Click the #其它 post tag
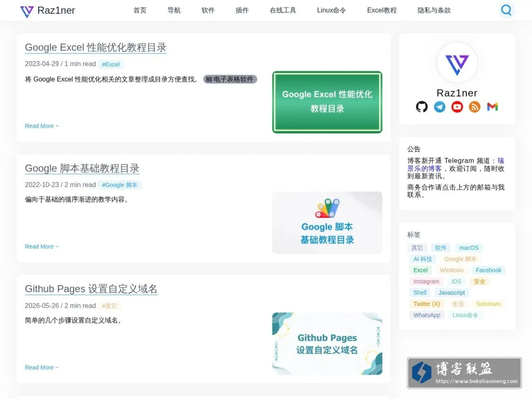Screen dimensions: 532x399 (110, 306)
